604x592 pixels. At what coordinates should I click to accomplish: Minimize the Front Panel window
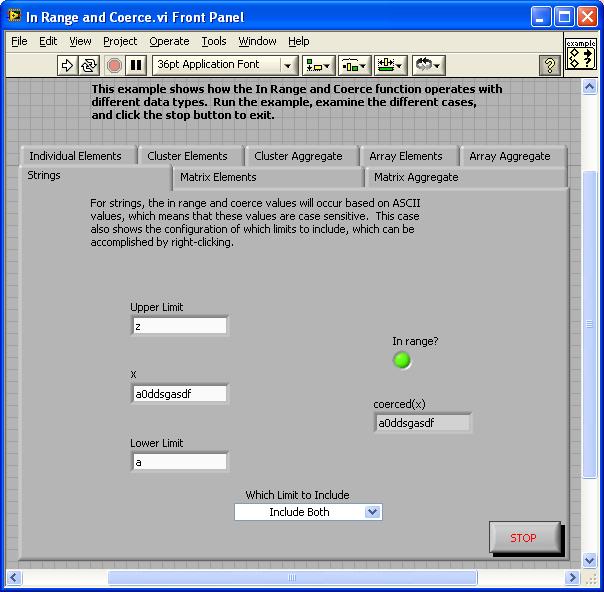540,17
